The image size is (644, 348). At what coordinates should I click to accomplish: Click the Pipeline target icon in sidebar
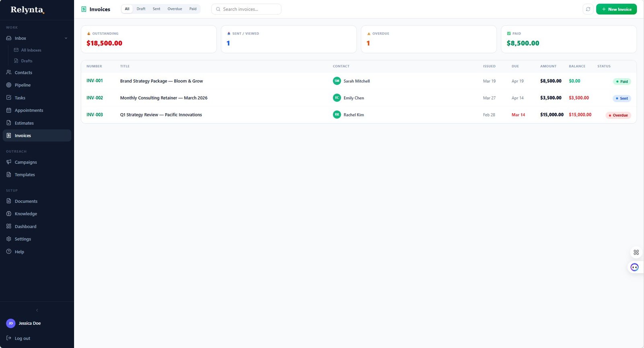9,85
